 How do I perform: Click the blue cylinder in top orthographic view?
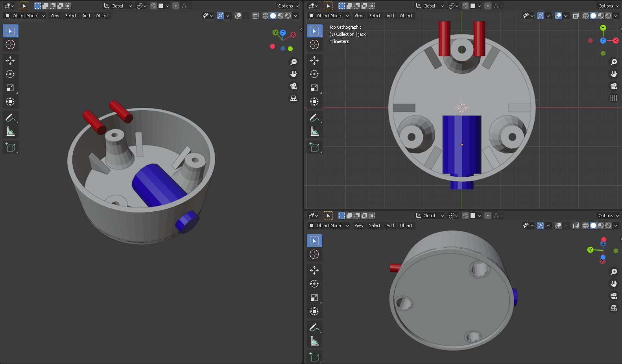click(461, 146)
